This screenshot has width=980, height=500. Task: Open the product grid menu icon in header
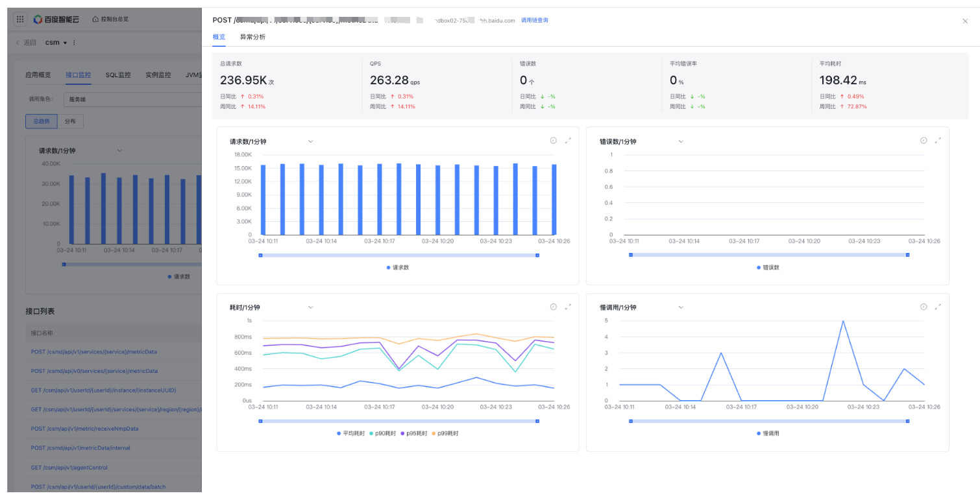(x=20, y=19)
